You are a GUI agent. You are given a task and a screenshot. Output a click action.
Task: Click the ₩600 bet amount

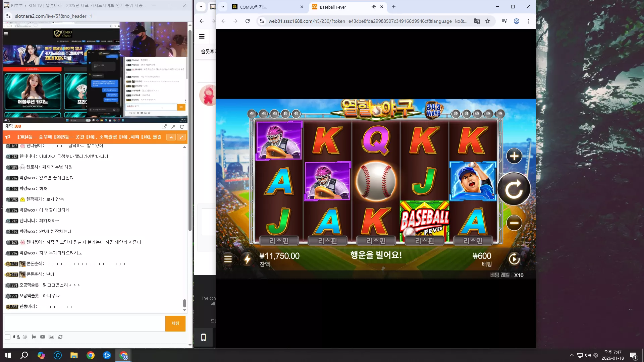click(x=482, y=256)
